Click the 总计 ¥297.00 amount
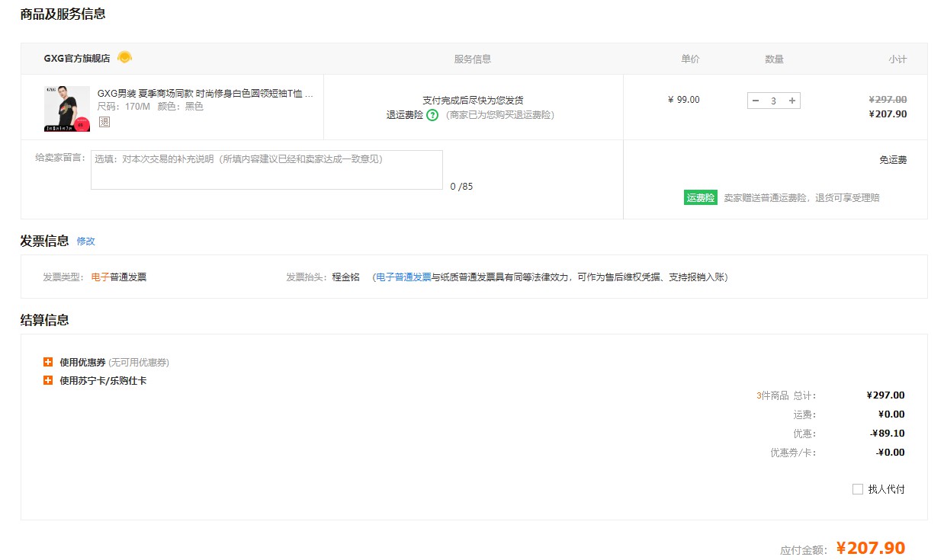The width and height of the screenshot is (944, 560). [x=886, y=395]
